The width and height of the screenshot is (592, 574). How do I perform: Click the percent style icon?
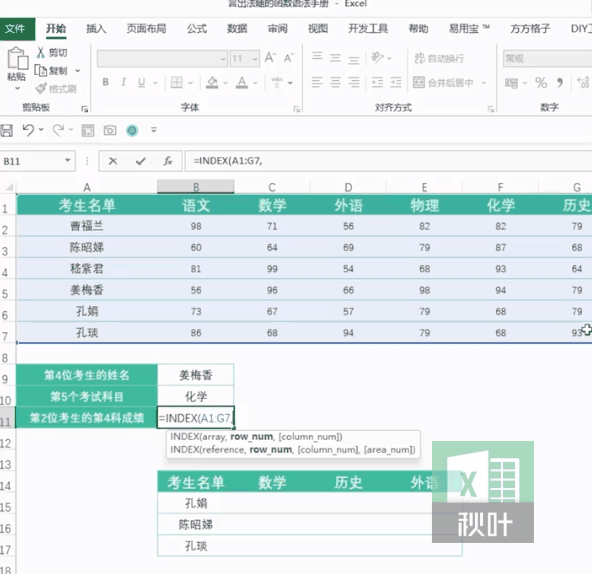pos(541,83)
